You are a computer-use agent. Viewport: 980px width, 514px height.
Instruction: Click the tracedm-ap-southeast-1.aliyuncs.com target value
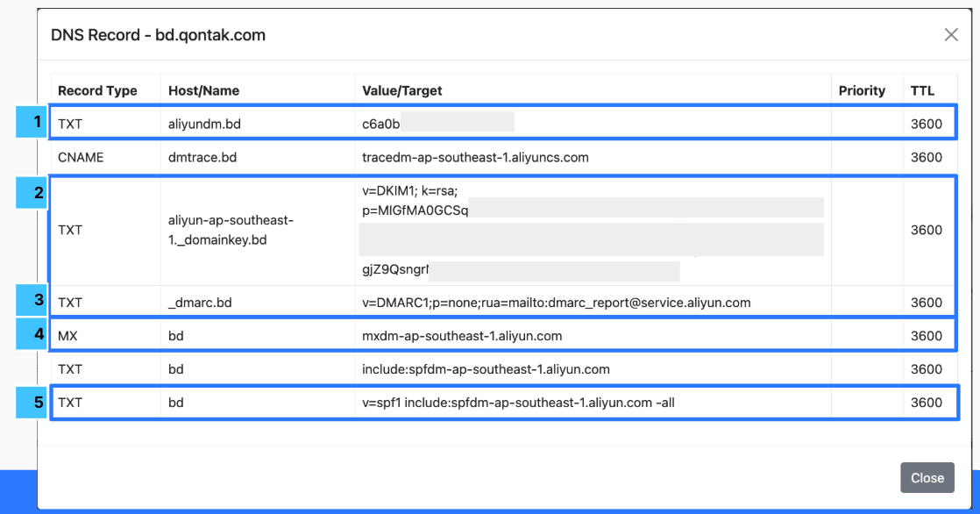pyautogui.click(x=475, y=158)
